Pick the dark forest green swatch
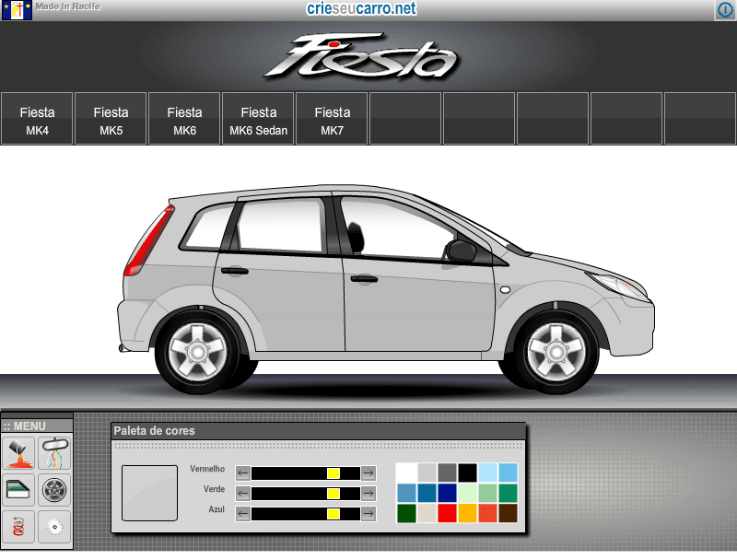Image resolution: width=737 pixels, height=560 pixels. pos(406,514)
